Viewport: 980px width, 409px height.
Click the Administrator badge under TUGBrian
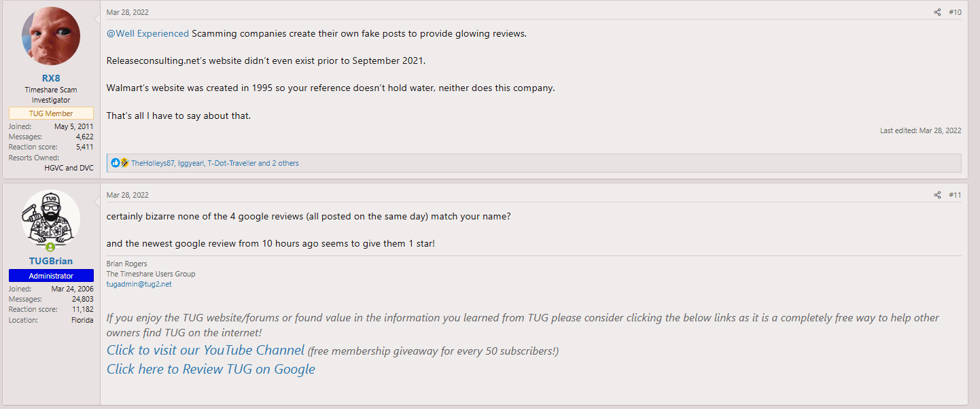coord(51,276)
